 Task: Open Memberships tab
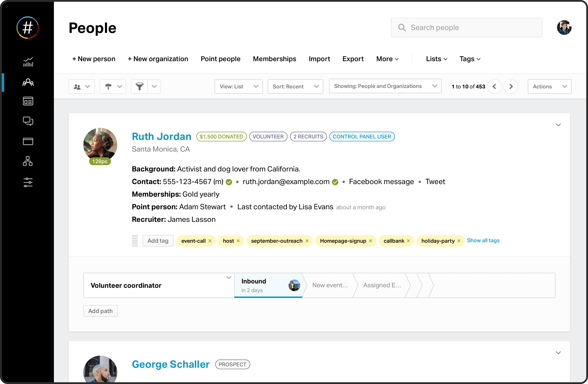(274, 59)
